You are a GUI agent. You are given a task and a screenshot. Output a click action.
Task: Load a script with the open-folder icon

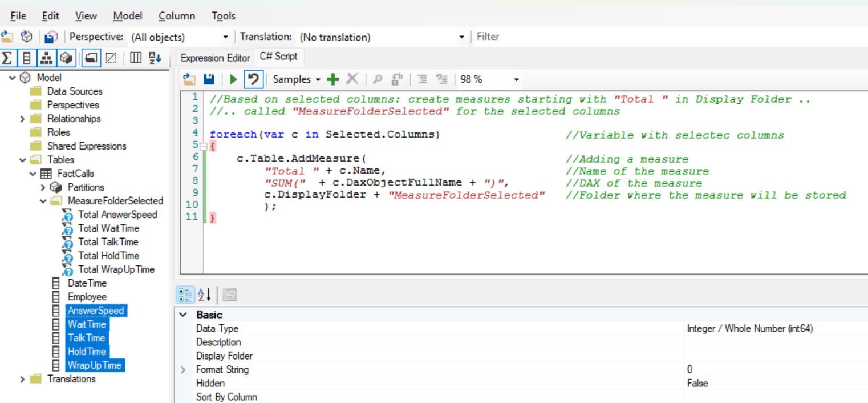pyautogui.click(x=189, y=79)
